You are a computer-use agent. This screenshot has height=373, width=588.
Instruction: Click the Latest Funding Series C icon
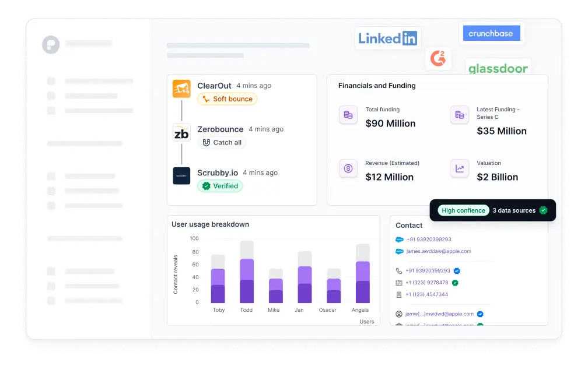coord(460,115)
